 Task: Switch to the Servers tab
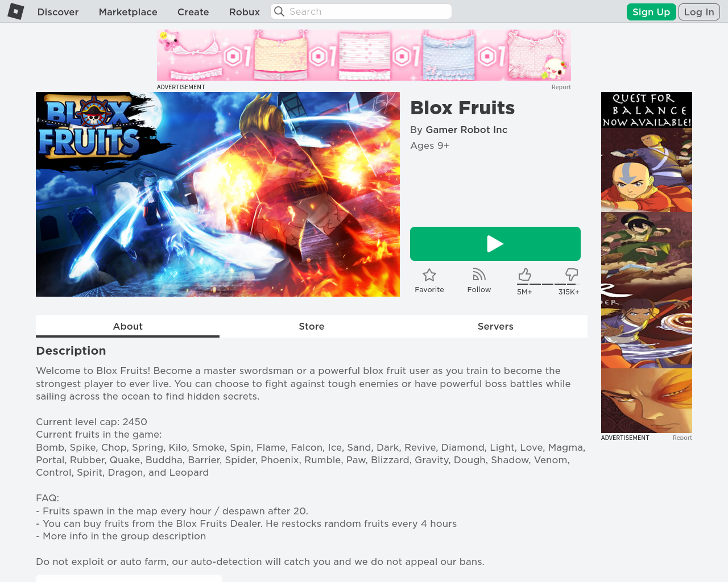tap(495, 326)
